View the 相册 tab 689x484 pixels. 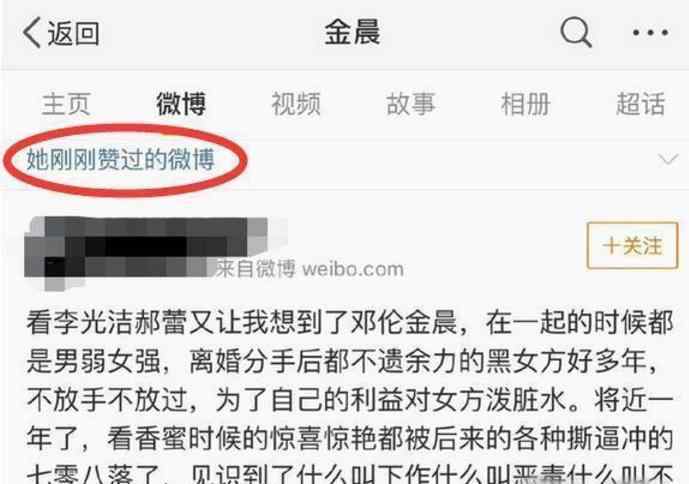[526, 104]
